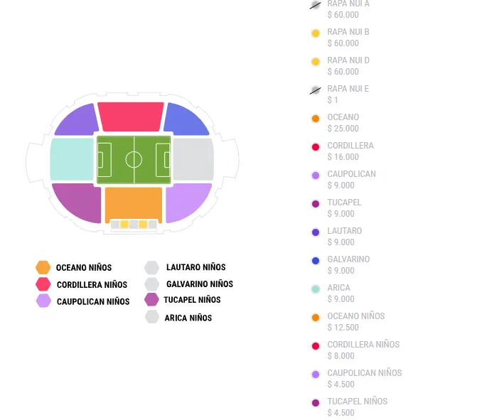This screenshot has height=420, width=504.
Task: Select Oceano Niños $12.500 in price list
Action: 355,322
